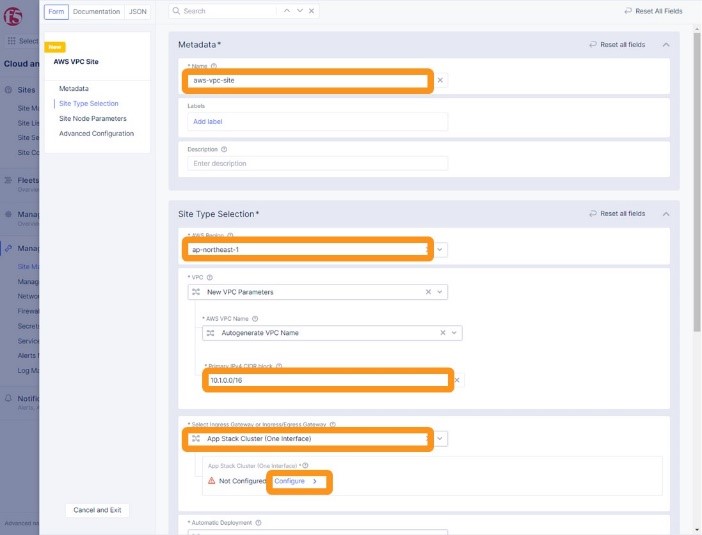Reset all fields in Site Type Selection
This screenshot has width=702, height=535.
tap(617, 214)
